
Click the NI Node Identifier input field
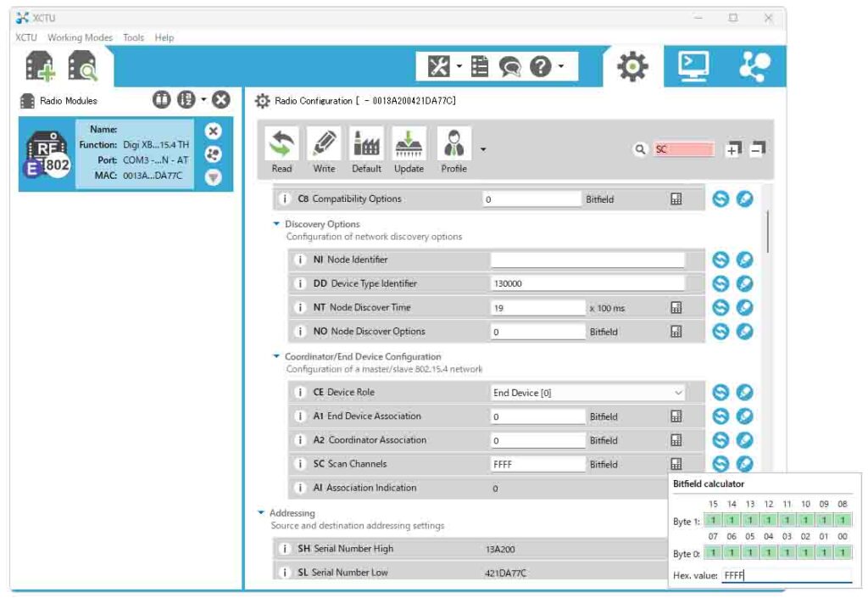[587, 260]
